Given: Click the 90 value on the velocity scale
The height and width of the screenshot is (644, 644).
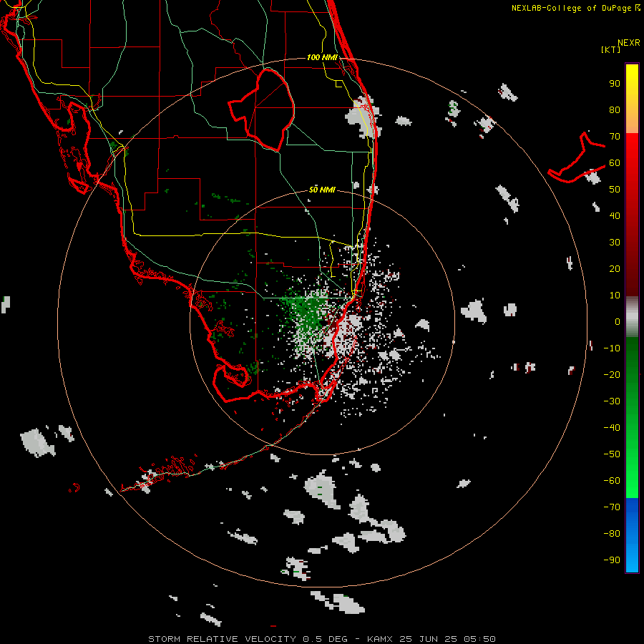Looking at the screenshot, I should [x=615, y=84].
